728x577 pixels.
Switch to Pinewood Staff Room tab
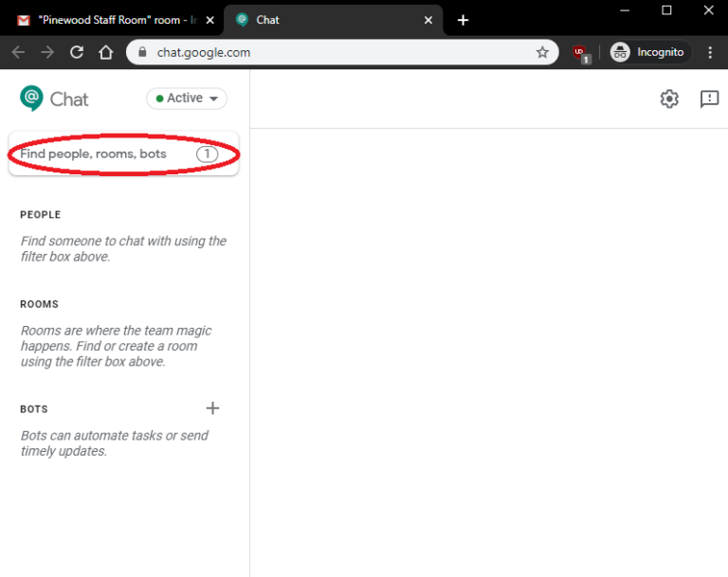tap(109, 20)
